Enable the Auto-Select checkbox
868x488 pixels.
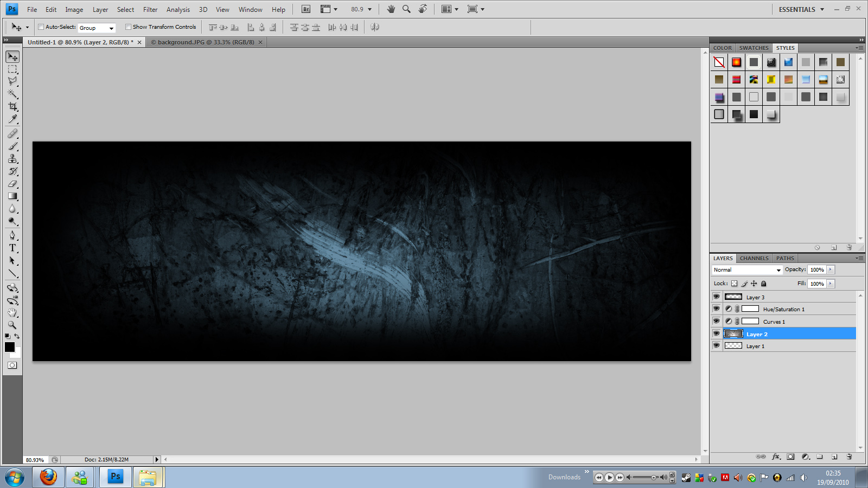(41, 27)
